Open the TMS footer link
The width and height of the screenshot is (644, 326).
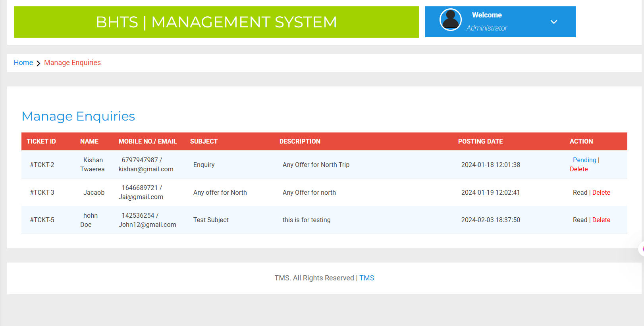pos(367,278)
